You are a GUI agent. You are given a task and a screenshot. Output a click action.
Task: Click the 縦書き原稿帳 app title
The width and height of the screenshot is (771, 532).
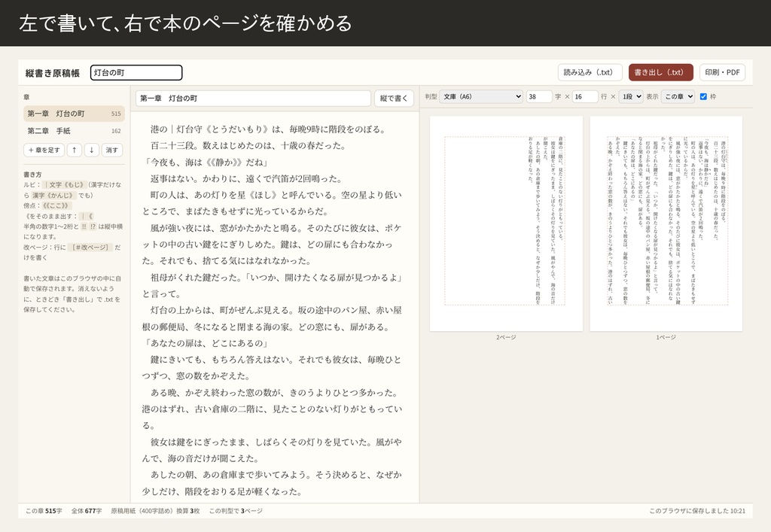[53, 73]
